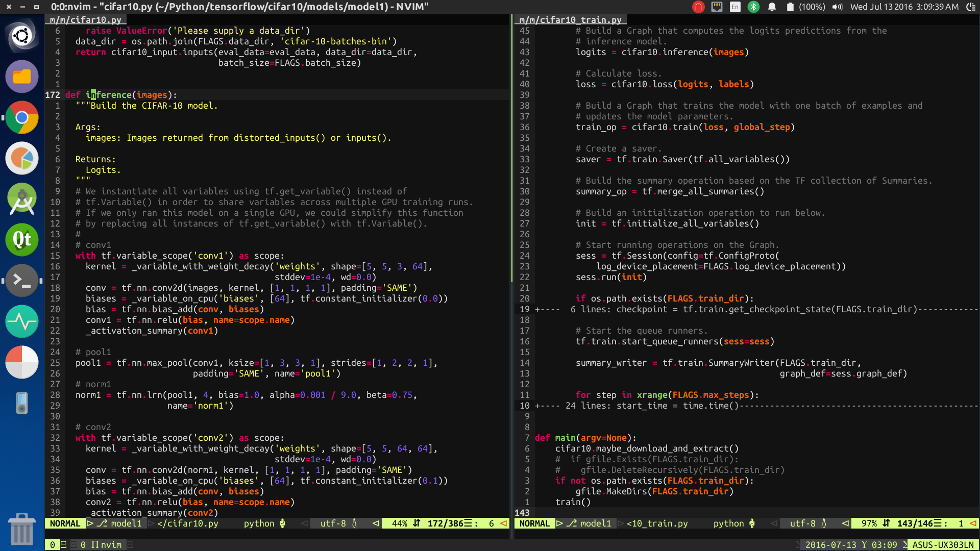Launch the Files manager from dock
This screenshot has width=980, height=551.
pyautogui.click(x=22, y=77)
